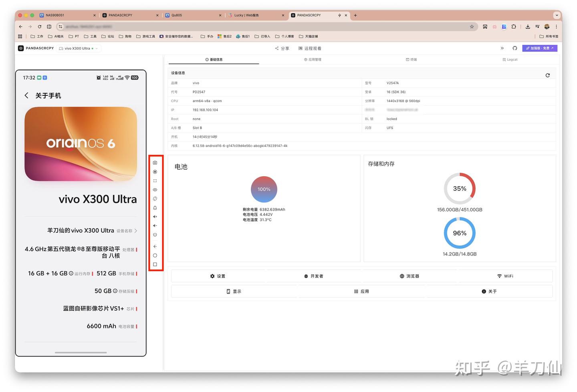Switch to the Qu805 browser tab
Image resolution: width=577 pixels, height=392 pixels.
[194, 15]
